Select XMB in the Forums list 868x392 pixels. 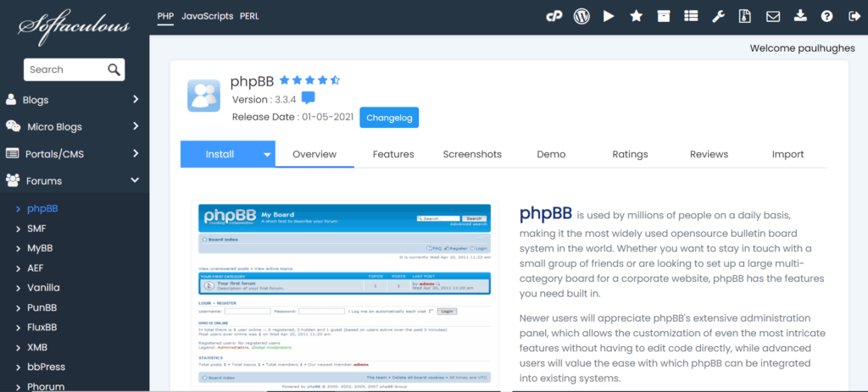click(37, 347)
